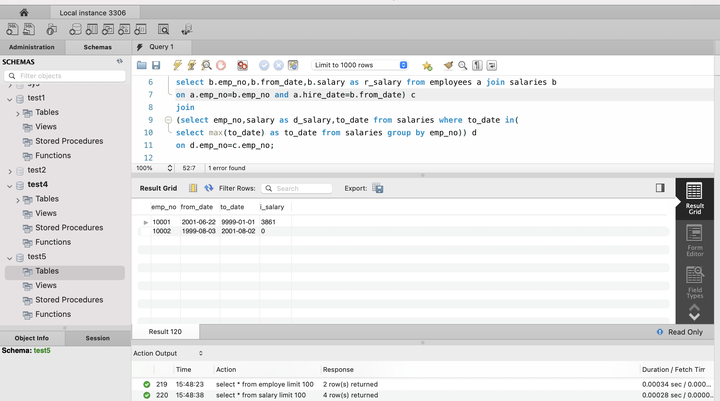Expand the test2 schema node
The width and height of the screenshot is (720, 401).
(x=8, y=170)
